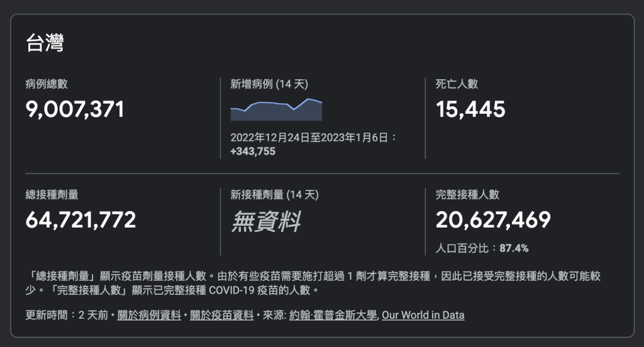The height and width of the screenshot is (347, 644).
Task: Click the 無資料 placeholder text
Action: click(x=265, y=221)
